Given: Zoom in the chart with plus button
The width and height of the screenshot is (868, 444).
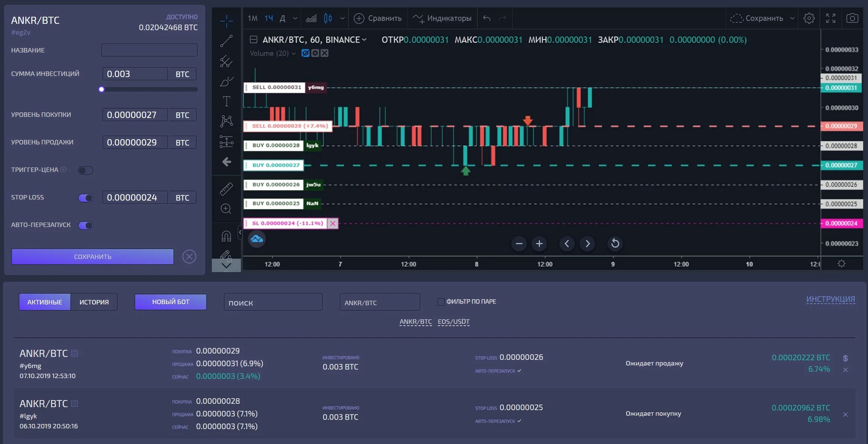Looking at the screenshot, I should (539, 243).
